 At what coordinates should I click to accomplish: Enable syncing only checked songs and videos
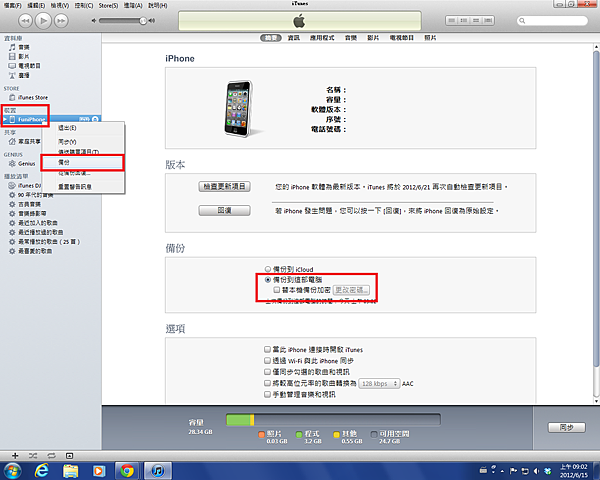click(x=267, y=371)
